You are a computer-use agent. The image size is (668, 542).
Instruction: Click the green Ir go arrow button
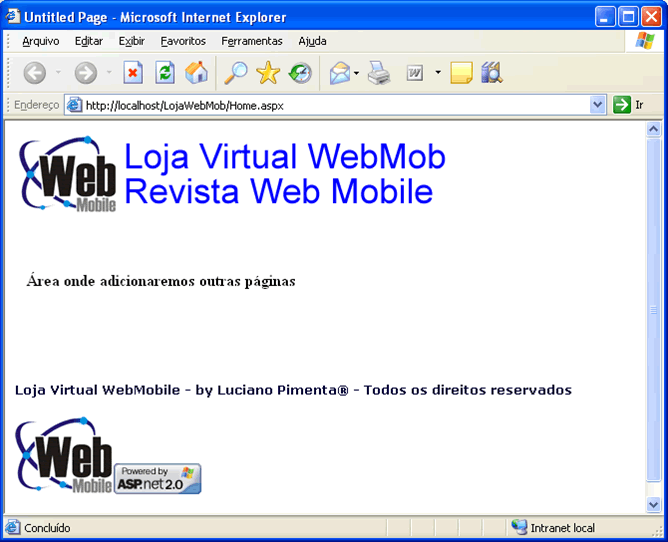pos(622,105)
